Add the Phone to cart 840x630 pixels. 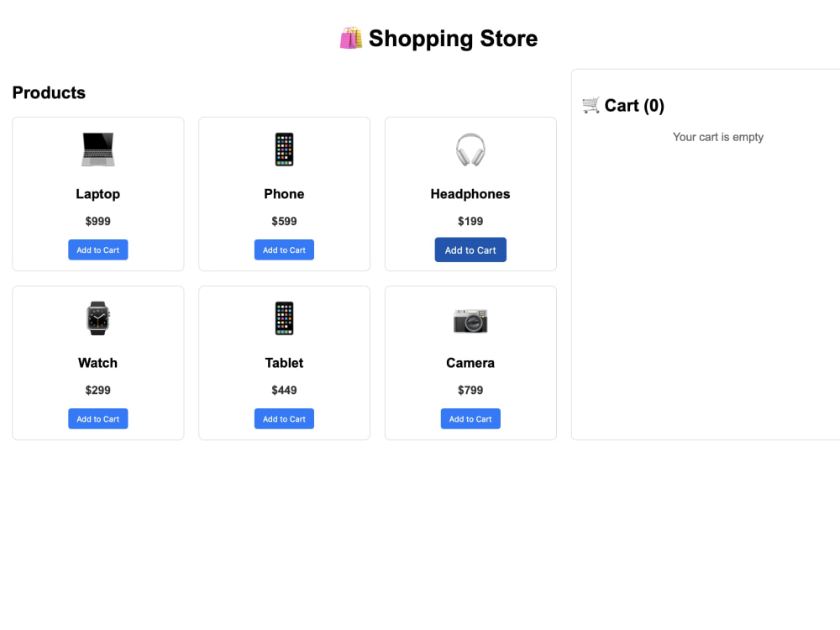pos(284,249)
